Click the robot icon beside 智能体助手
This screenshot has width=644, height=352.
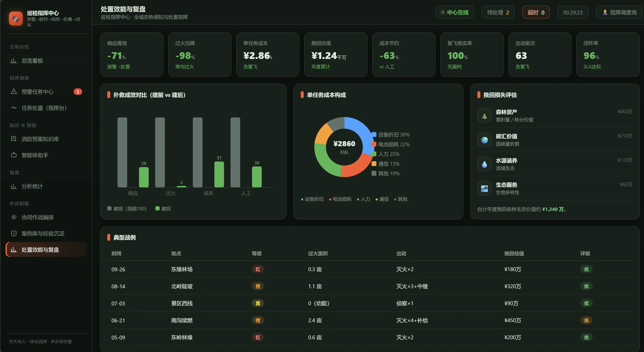point(14,155)
